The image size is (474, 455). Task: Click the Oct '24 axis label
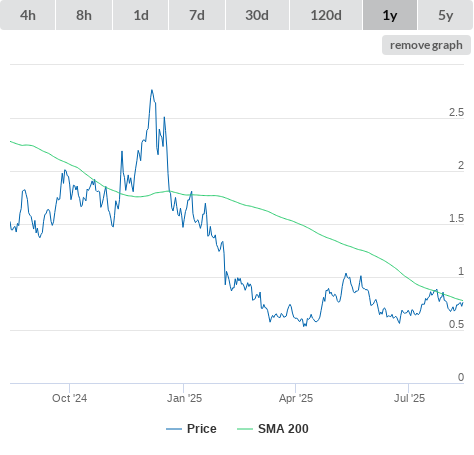pos(69,398)
